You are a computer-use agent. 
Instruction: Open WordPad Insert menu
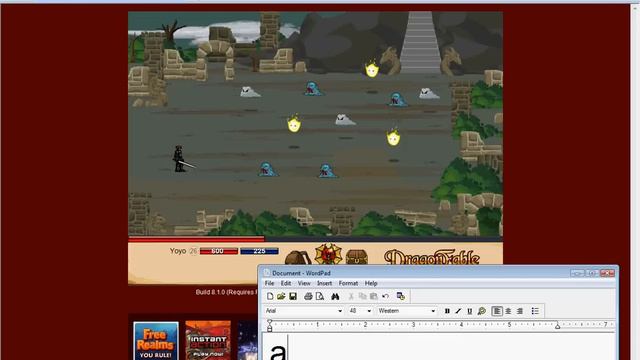[324, 283]
